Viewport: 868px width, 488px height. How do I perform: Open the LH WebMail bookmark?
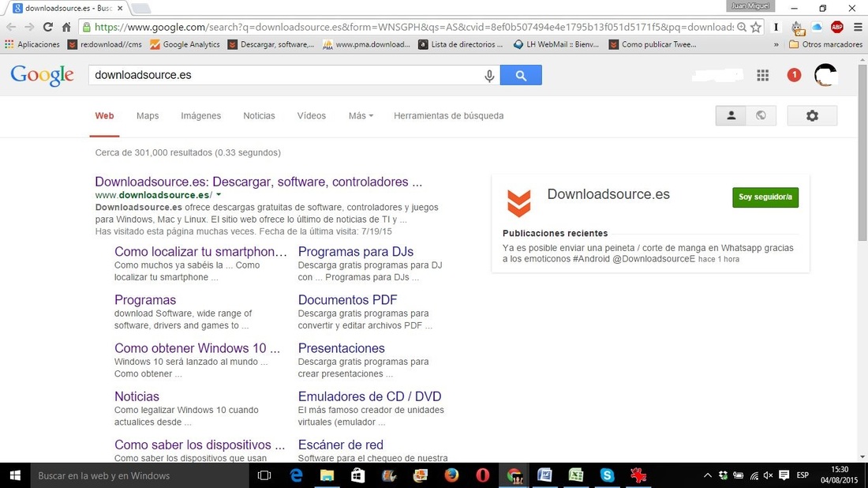click(x=556, y=44)
